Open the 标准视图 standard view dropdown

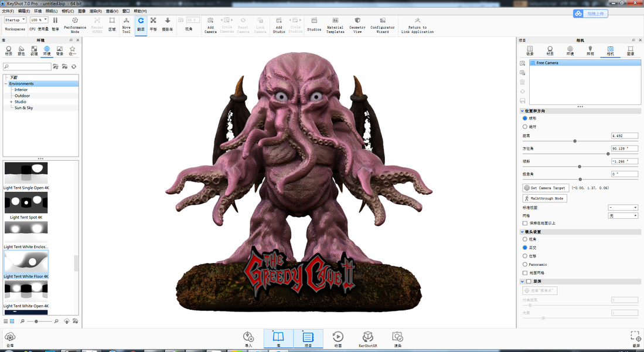pyautogui.click(x=623, y=208)
